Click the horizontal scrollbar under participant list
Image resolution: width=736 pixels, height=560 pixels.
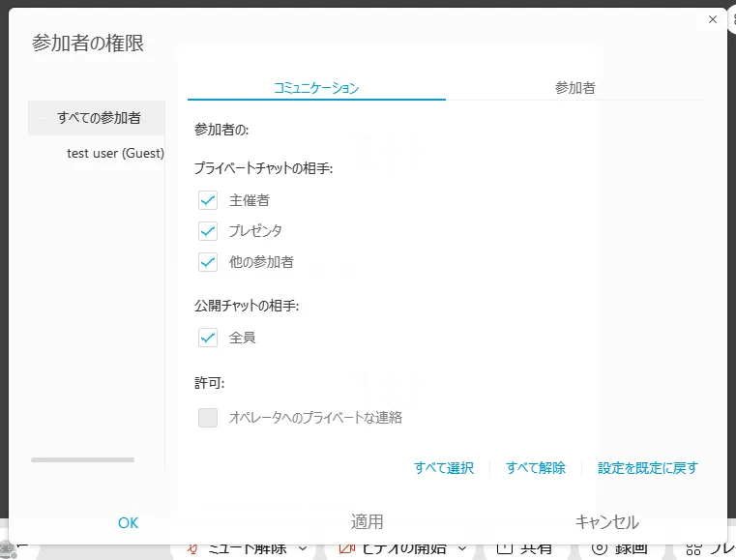(x=82, y=460)
